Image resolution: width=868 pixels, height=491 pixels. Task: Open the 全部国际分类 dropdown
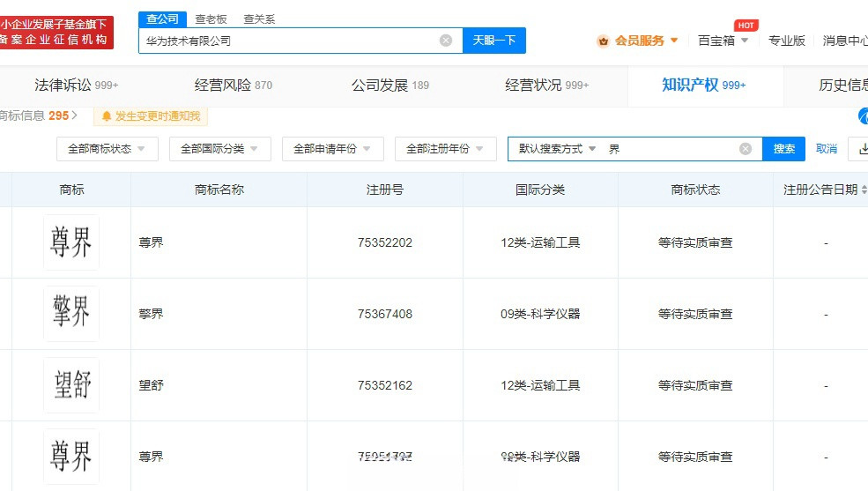pyautogui.click(x=220, y=149)
